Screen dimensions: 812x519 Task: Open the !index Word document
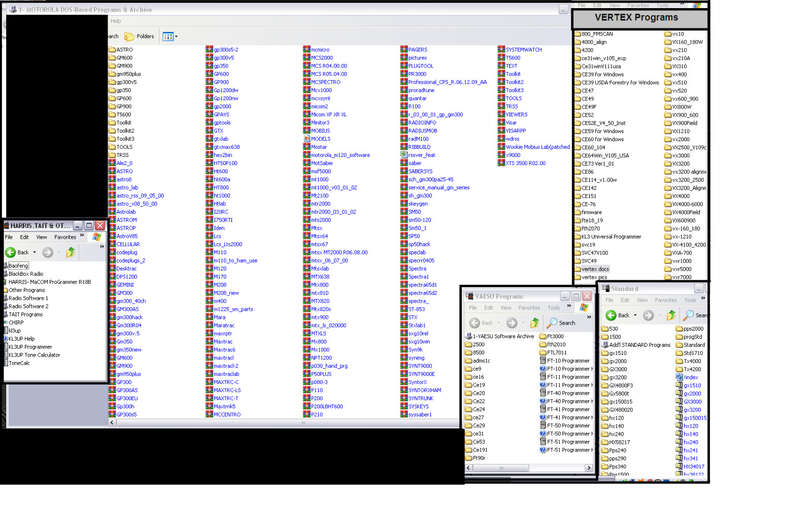690,377
